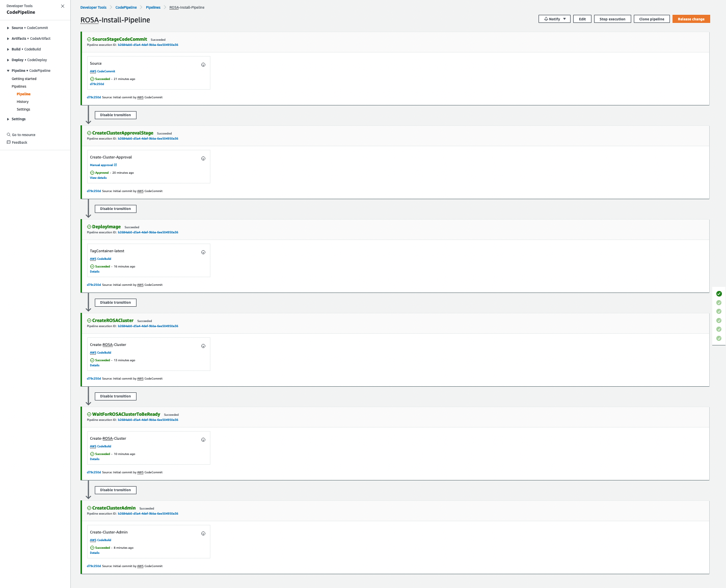The image size is (726, 588).
Task: Open AWS CodeCommit link in Source action
Action: [x=102, y=71]
